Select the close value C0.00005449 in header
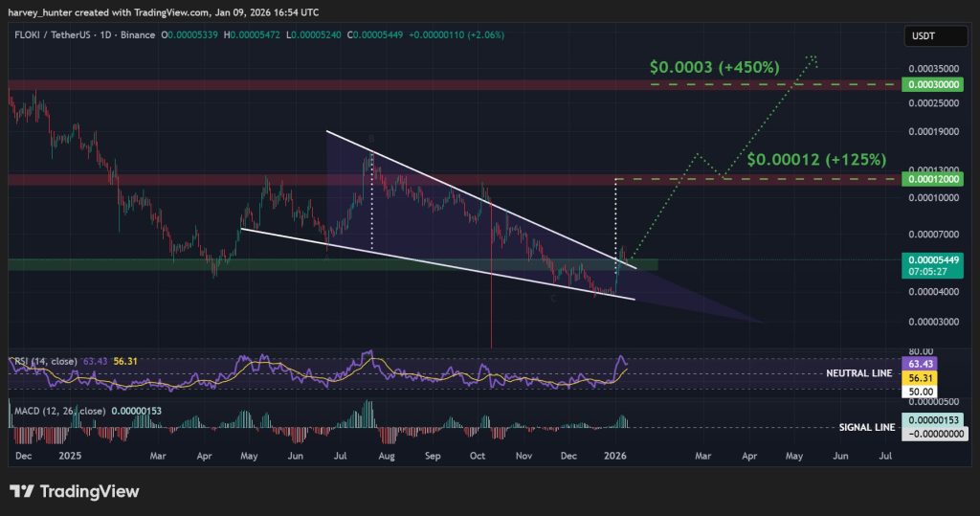 point(375,35)
